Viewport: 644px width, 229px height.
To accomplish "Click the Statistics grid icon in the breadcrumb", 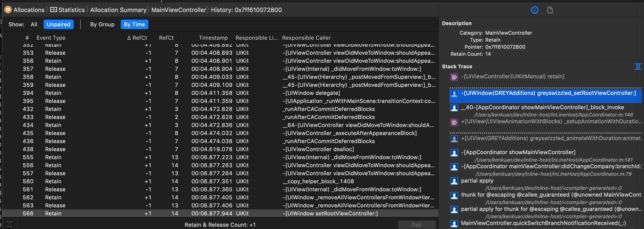I will (x=53, y=10).
